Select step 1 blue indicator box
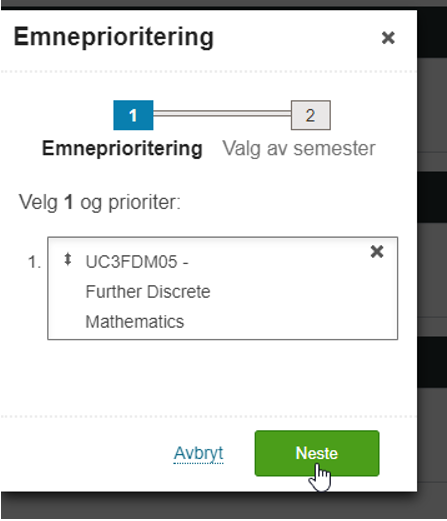 (x=133, y=115)
